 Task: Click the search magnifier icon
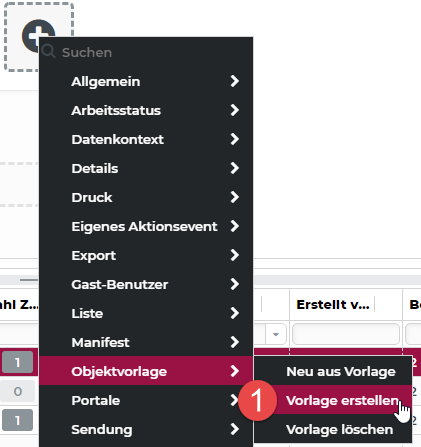(x=49, y=51)
